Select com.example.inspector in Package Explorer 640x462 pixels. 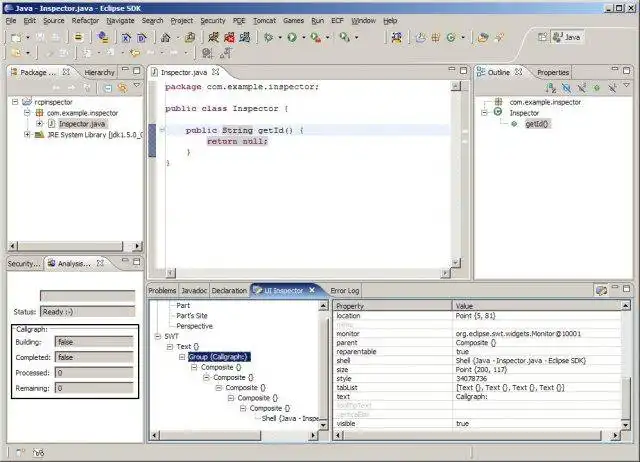(x=82, y=113)
